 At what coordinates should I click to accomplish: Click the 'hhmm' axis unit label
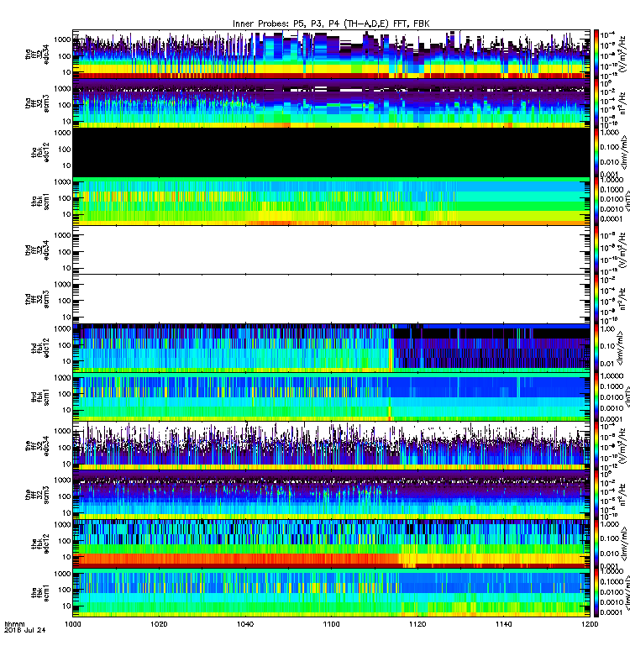pos(14,624)
